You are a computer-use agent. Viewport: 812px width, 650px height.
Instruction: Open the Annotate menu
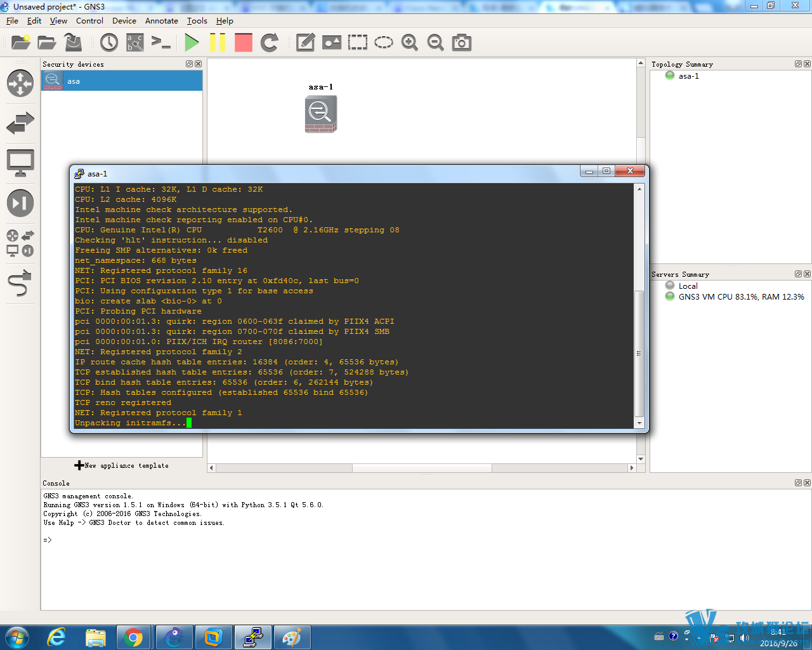coord(162,20)
